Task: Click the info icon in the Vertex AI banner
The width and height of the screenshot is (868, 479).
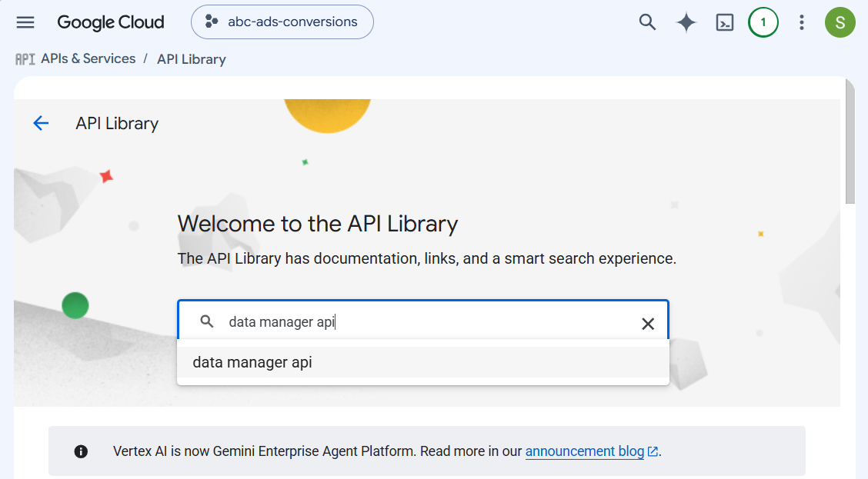Action: [81, 451]
